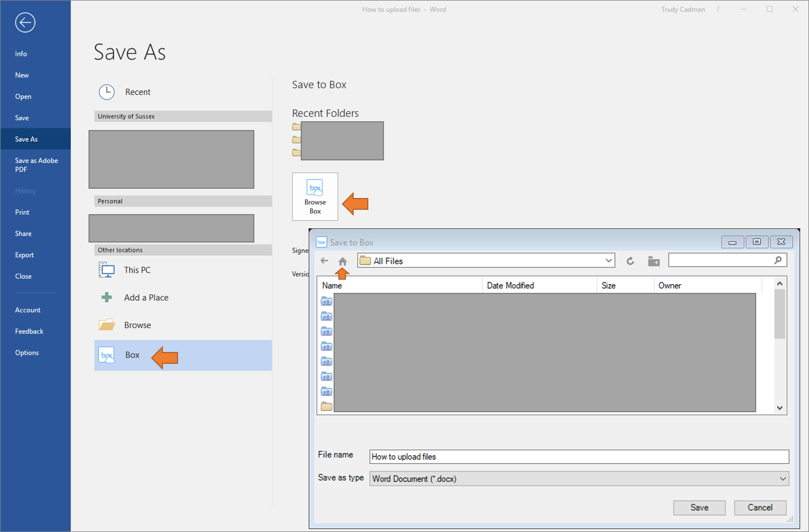Click Browse under Other locations
809x532 pixels.
[183, 325]
